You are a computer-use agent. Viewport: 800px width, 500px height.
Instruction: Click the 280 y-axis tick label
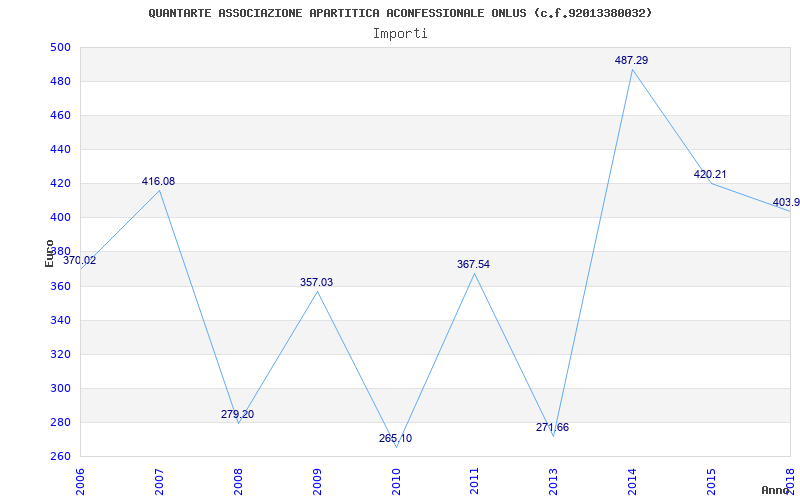[60, 422]
